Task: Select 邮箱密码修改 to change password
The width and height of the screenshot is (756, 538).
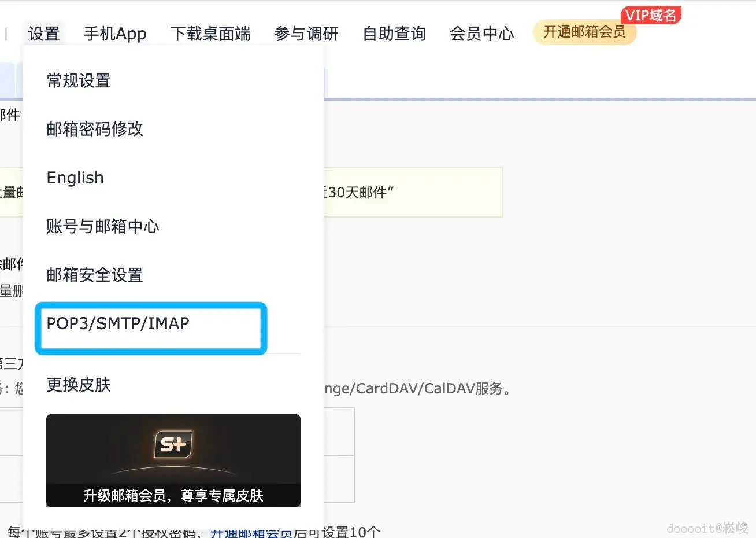Action: click(94, 130)
